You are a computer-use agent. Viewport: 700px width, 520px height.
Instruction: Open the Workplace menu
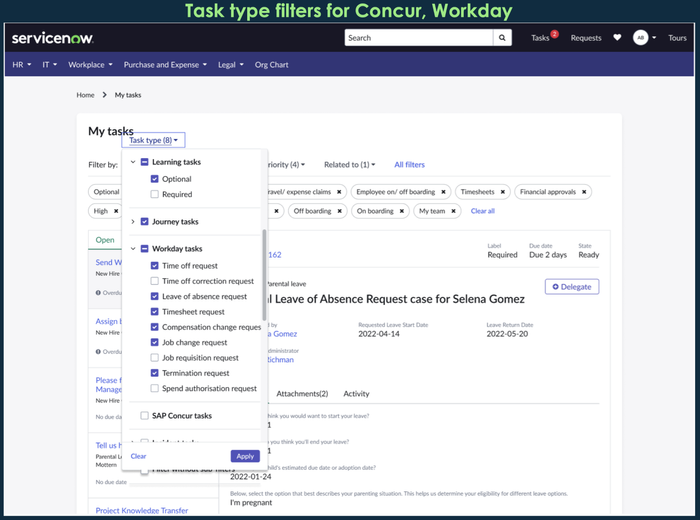[x=90, y=65]
